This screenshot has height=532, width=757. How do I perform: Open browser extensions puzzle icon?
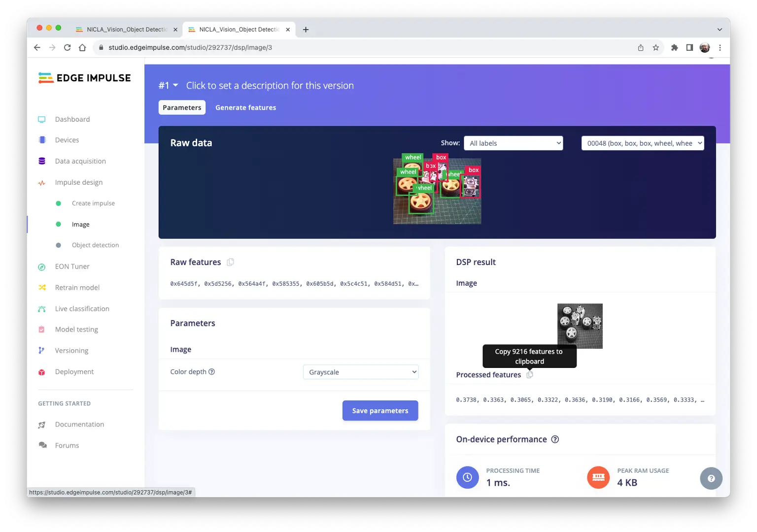click(674, 48)
